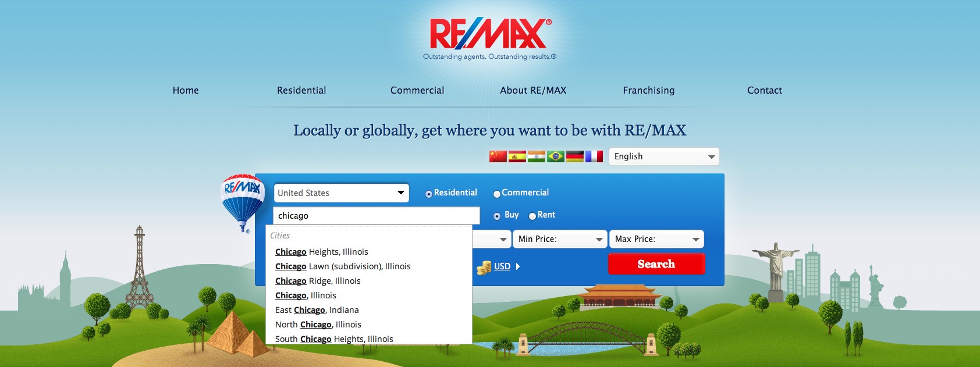The image size is (980, 367).
Task: Open the partially hidden dropdown left of Min Price
Action: point(492,239)
